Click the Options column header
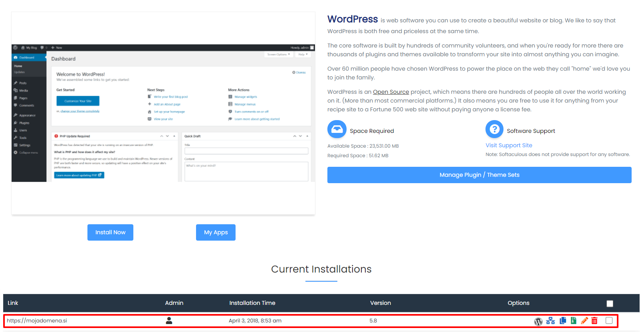The height and width of the screenshot is (332, 644). (518, 303)
